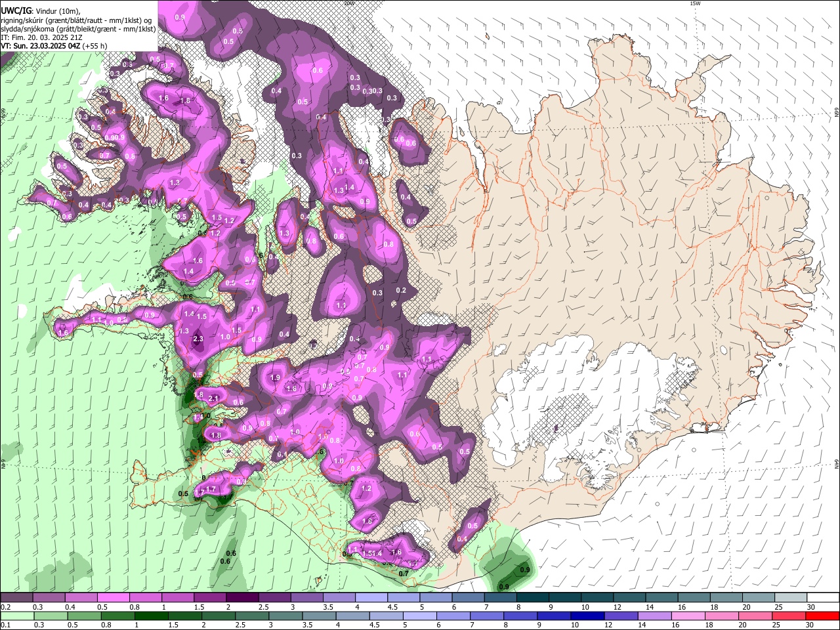The height and width of the screenshot is (630, 840).
Task: Select the dark teal swatch above upper '8'
Action: click(x=533, y=597)
